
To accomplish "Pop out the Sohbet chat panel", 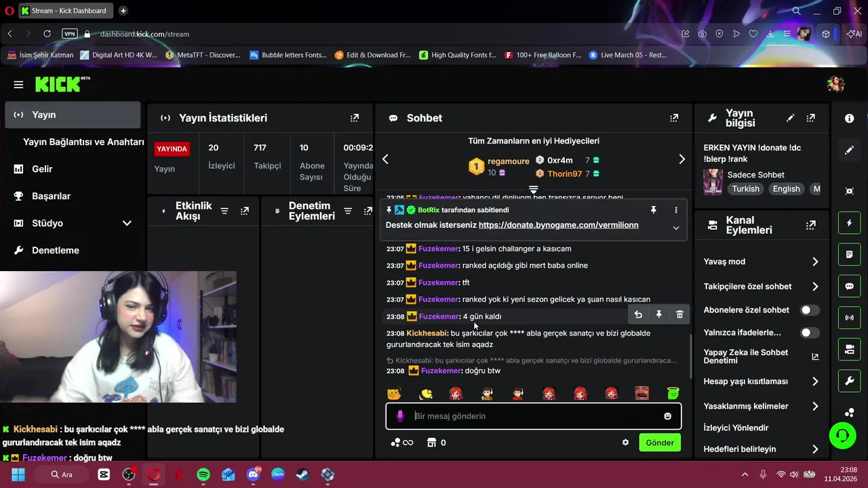I will tap(674, 118).
